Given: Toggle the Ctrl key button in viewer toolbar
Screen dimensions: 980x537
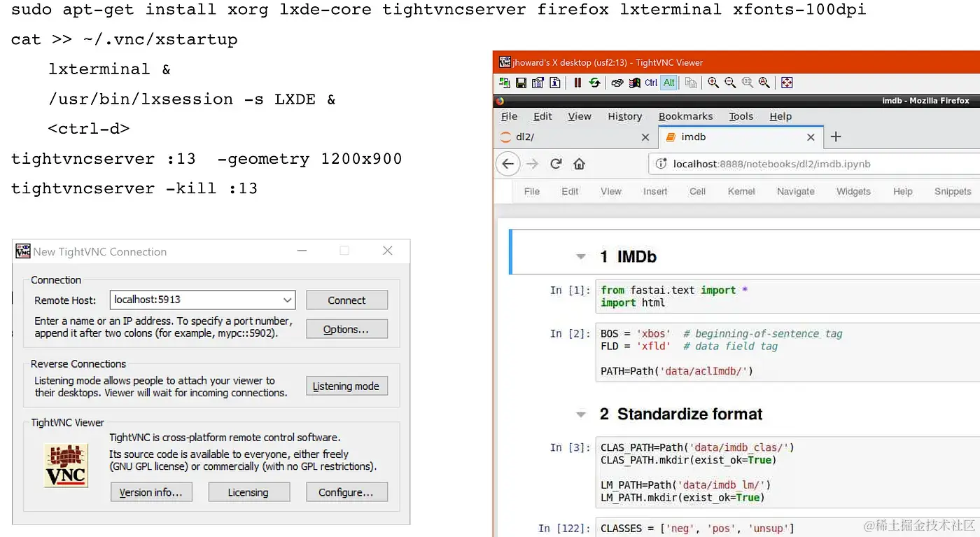Looking at the screenshot, I should 651,83.
